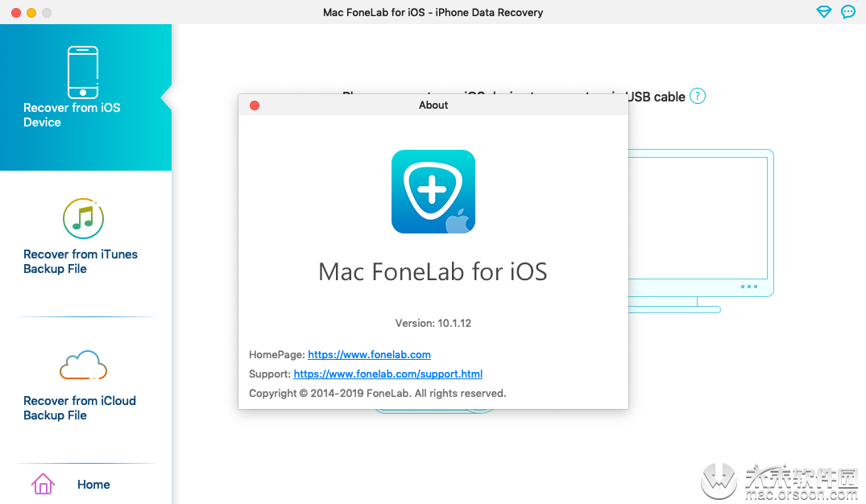Screen dimensions: 866x504
Task: Click the Version: 10.1.12 text
Action: [x=433, y=323]
